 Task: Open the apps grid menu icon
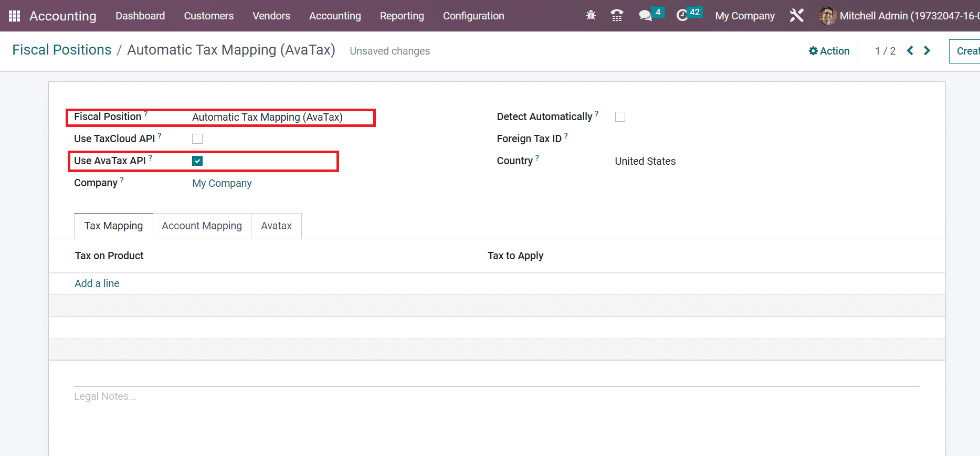pyautogui.click(x=14, y=16)
